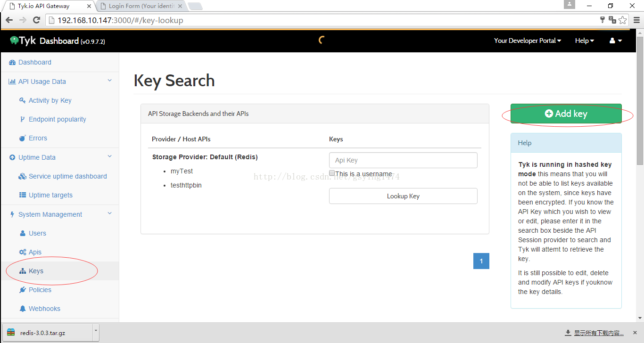The width and height of the screenshot is (644, 343).
Task: Click the Webhooks bell icon
Action: [22, 309]
